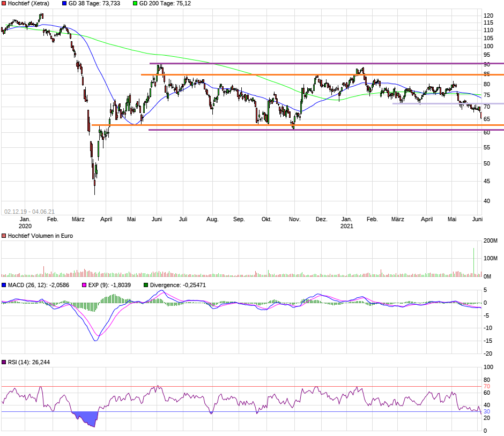504x436 pixels.
Task: Click the green GD 200 Tage legend swatch
Action: pyautogui.click(x=135, y=4)
